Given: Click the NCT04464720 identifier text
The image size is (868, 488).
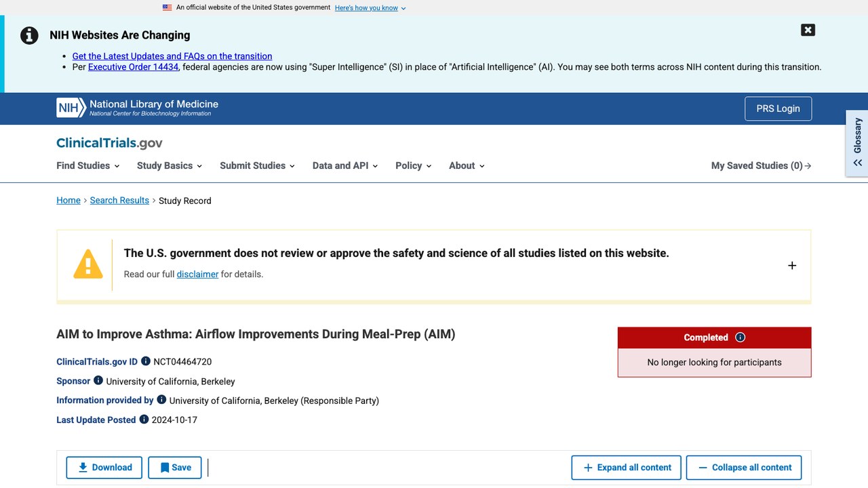Looking at the screenshot, I should coord(182,362).
